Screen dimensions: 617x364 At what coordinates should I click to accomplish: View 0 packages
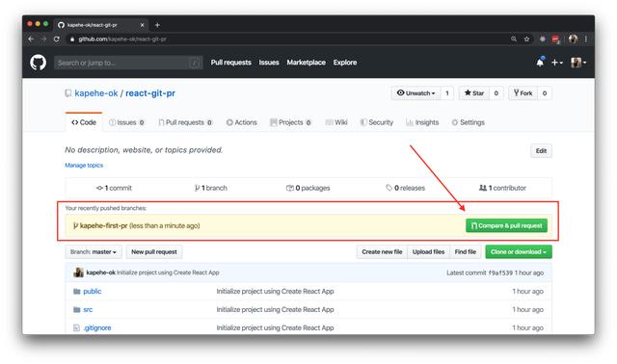[308, 188]
